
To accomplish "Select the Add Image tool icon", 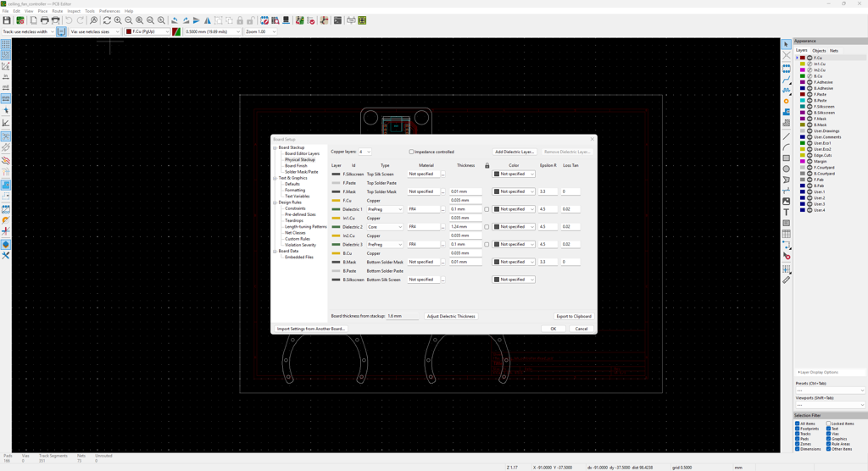I will tap(786, 202).
